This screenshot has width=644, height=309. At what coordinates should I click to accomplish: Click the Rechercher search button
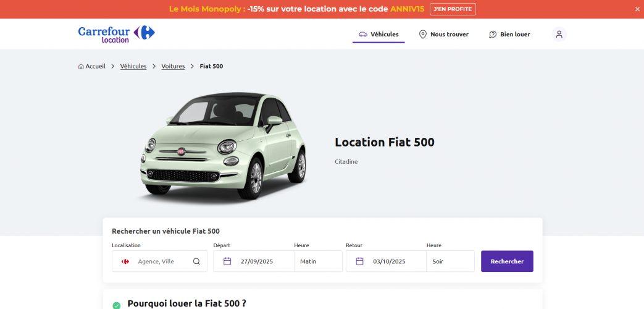click(507, 261)
